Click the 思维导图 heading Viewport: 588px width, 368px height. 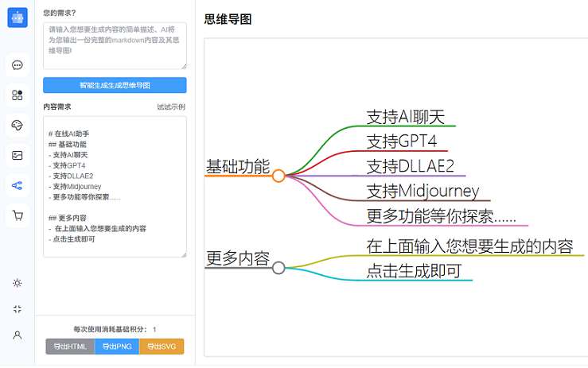[x=228, y=19]
